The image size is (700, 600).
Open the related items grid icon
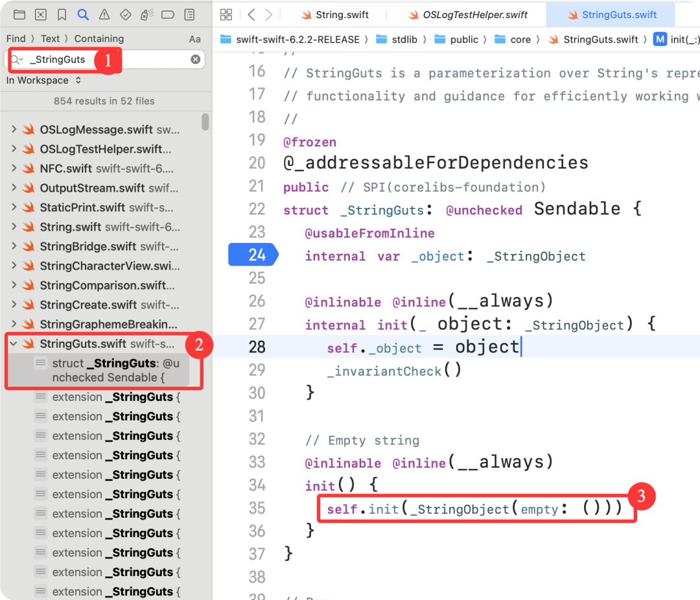tap(226, 15)
